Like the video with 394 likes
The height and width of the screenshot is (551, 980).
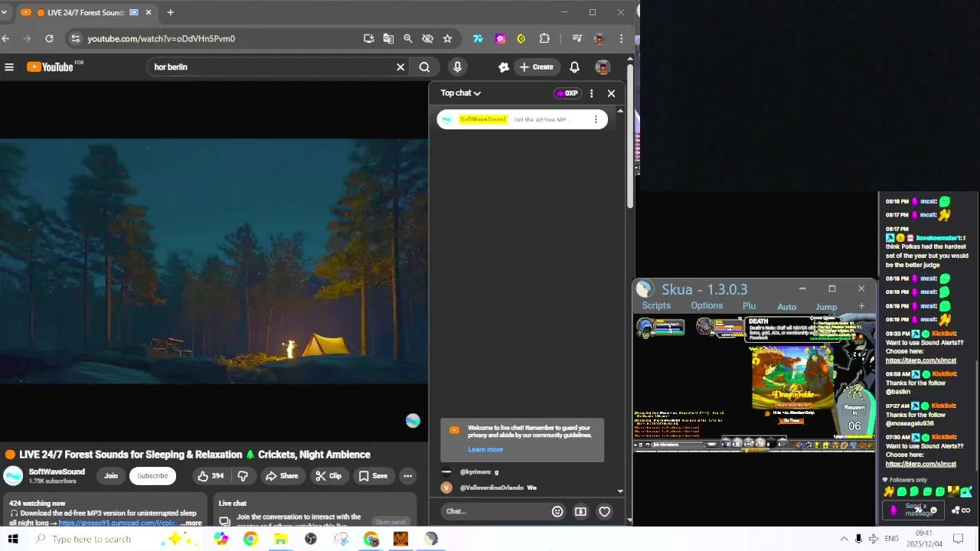211,476
